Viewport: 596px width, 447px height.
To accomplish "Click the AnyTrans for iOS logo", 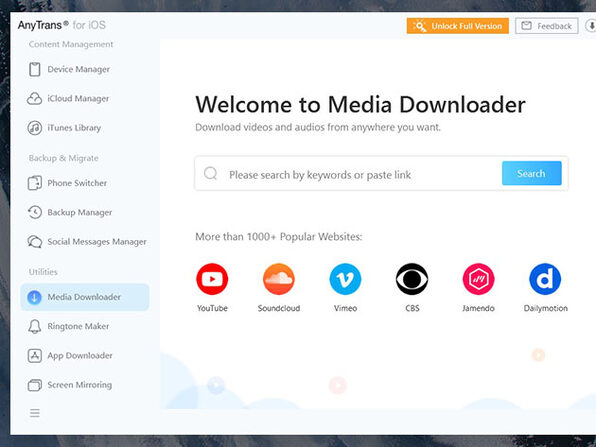I will click(x=62, y=25).
